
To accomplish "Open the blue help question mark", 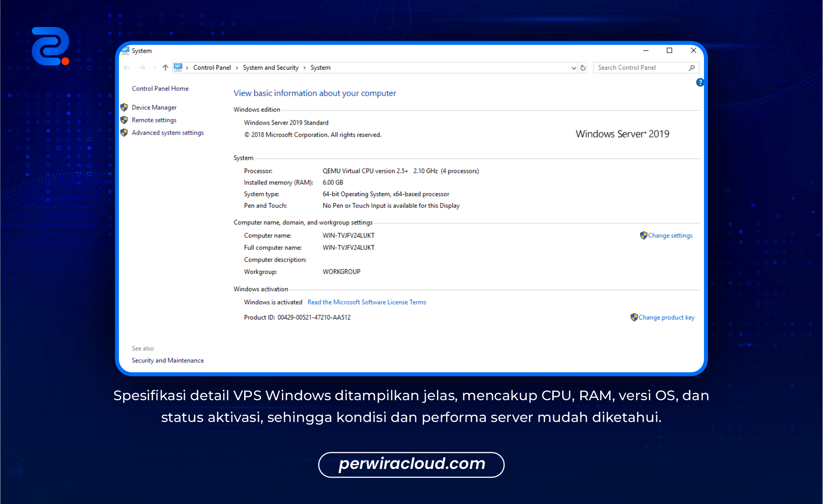I will point(699,82).
